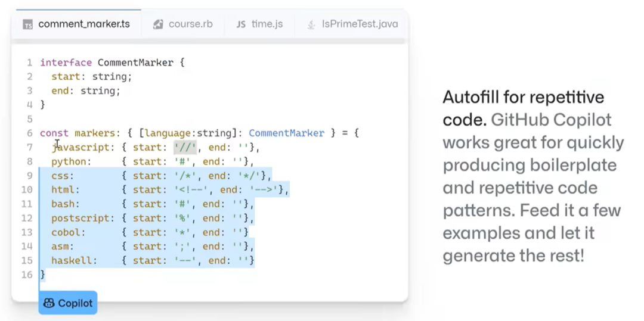Click the 'postscript' key on line 12
The image size is (644, 321).
[80, 218]
